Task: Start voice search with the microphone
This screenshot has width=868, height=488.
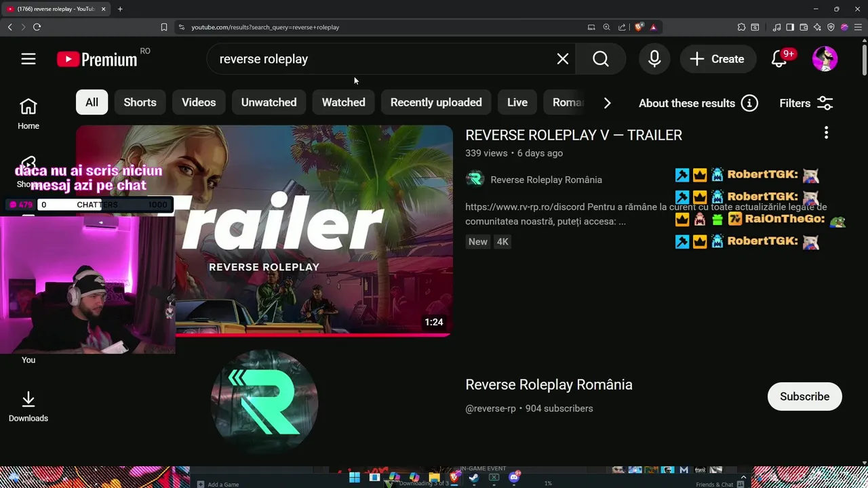Action: click(x=654, y=59)
